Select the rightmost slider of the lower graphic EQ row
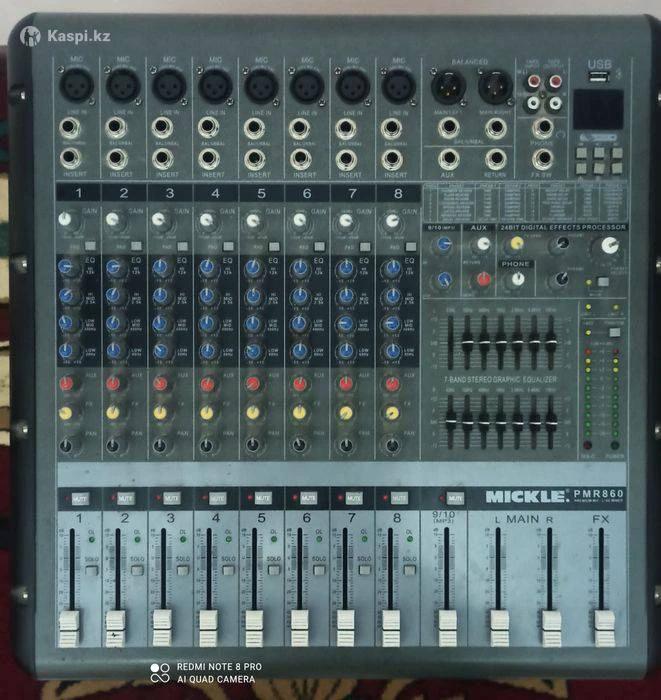 coord(551,422)
